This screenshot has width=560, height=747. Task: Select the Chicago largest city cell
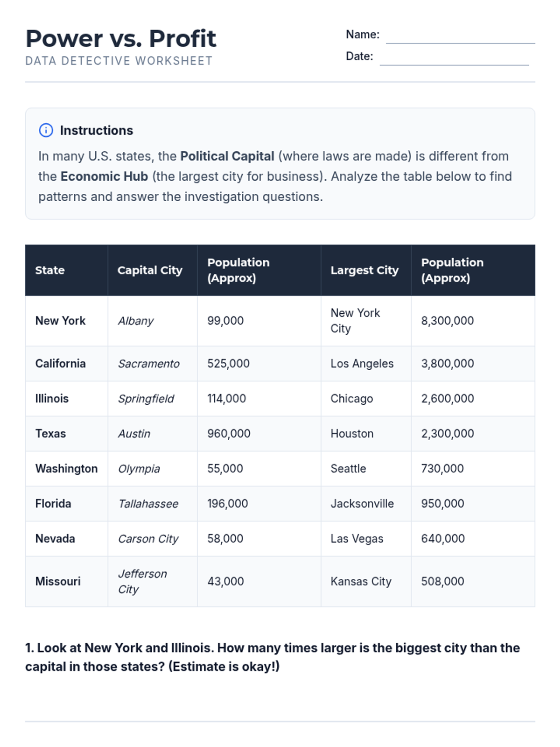(x=352, y=399)
